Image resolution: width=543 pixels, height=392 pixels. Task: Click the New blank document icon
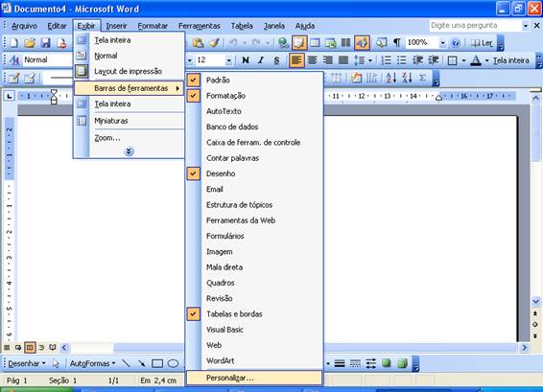(x=13, y=43)
